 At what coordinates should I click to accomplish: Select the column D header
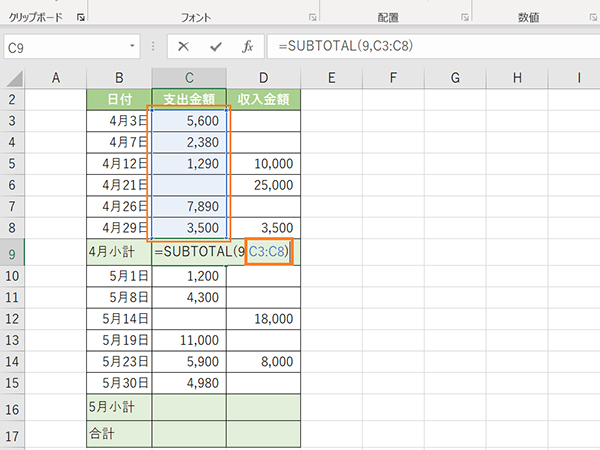[263, 78]
